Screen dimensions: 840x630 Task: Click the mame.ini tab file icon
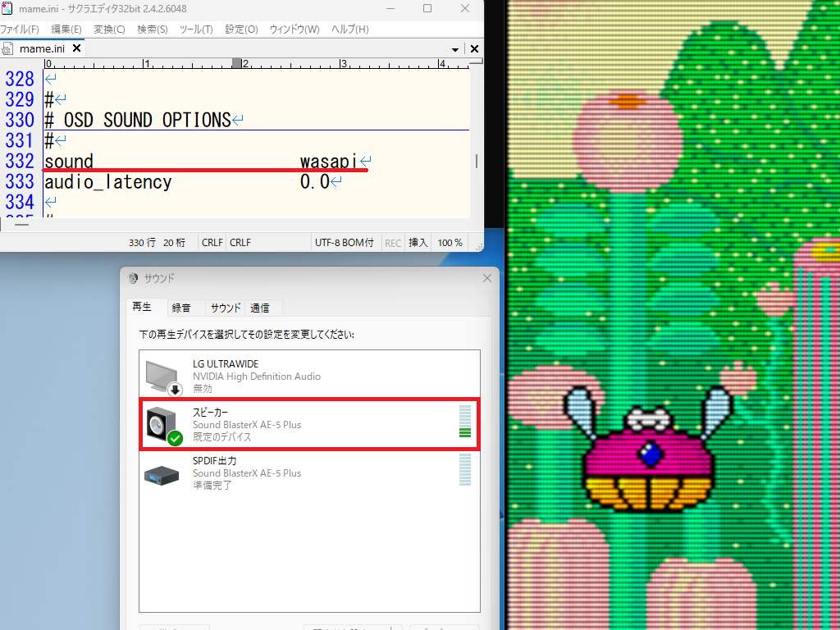point(8,49)
